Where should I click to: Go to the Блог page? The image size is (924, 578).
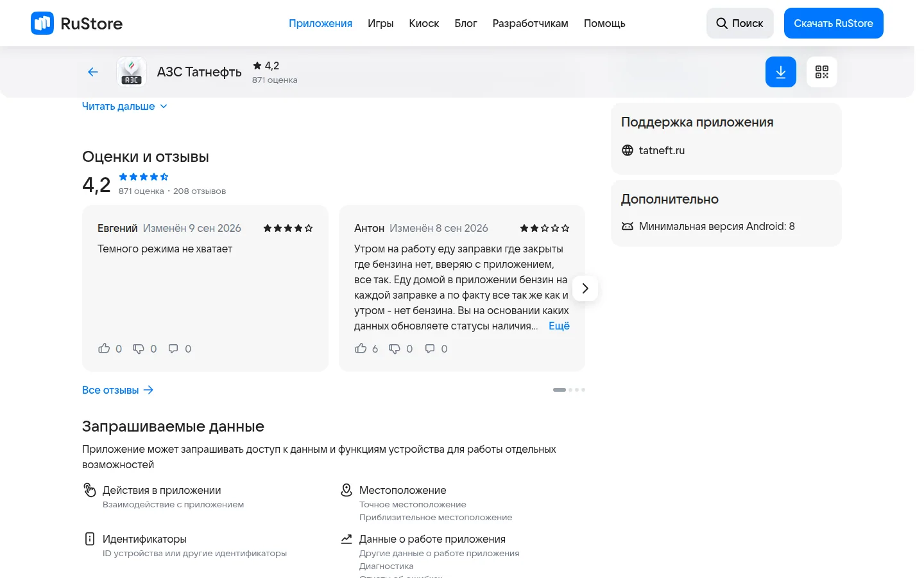pos(466,23)
